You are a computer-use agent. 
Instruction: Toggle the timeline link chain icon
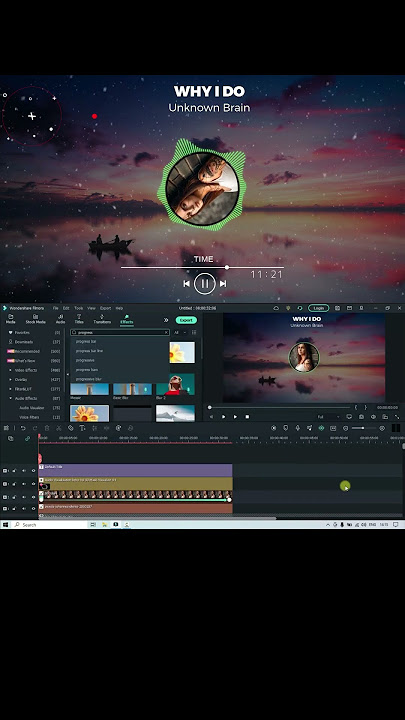(27, 439)
